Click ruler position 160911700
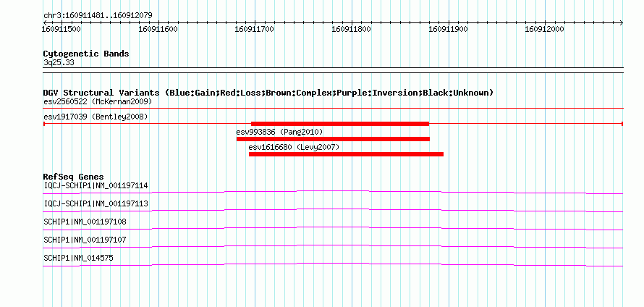 255,29
